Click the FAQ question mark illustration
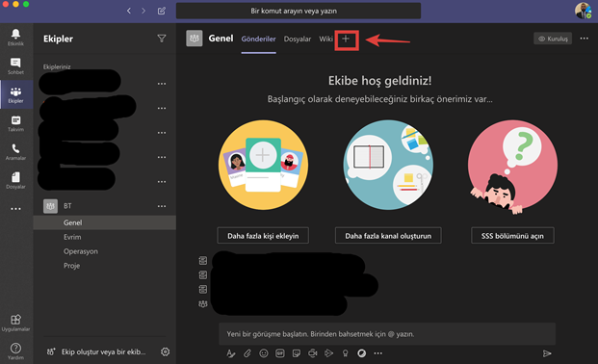Viewport: 598px width, 364px height. click(x=512, y=168)
